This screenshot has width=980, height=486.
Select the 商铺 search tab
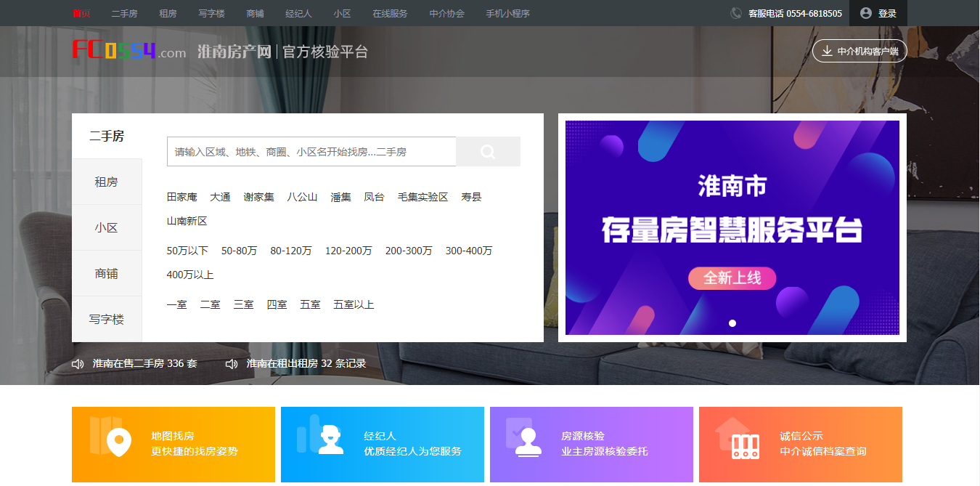pyautogui.click(x=107, y=273)
